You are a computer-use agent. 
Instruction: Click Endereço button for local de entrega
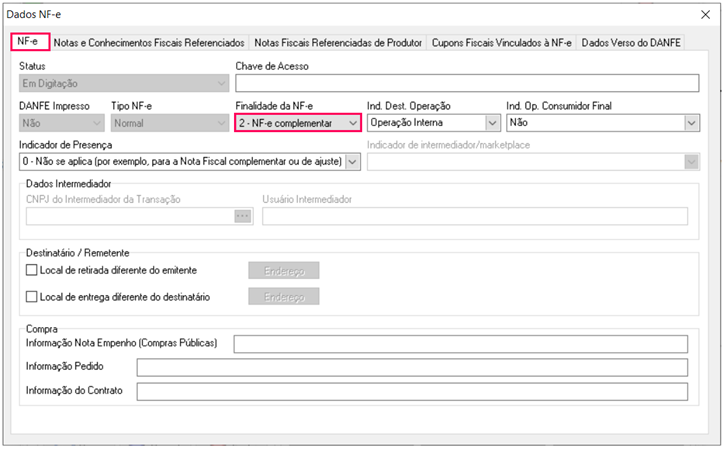[x=283, y=297]
